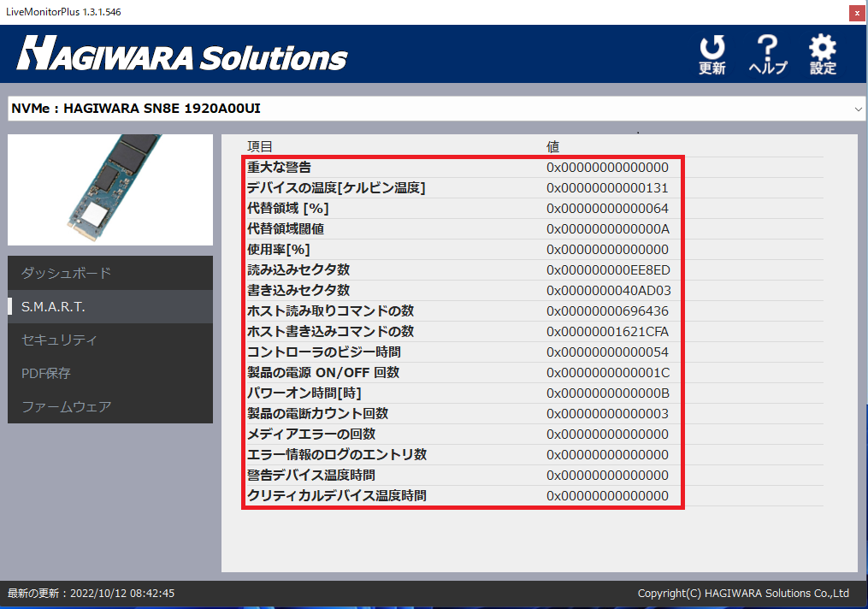Click the value 0x00000000000131
Viewport: 868px width, 609px height.
(607, 187)
